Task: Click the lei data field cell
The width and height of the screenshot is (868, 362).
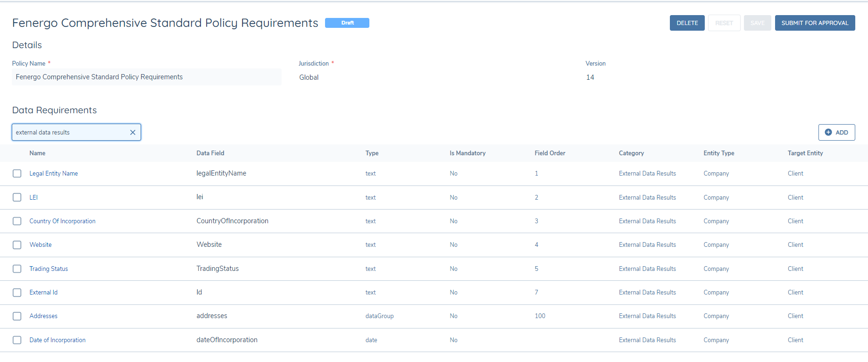Action: pyautogui.click(x=200, y=197)
